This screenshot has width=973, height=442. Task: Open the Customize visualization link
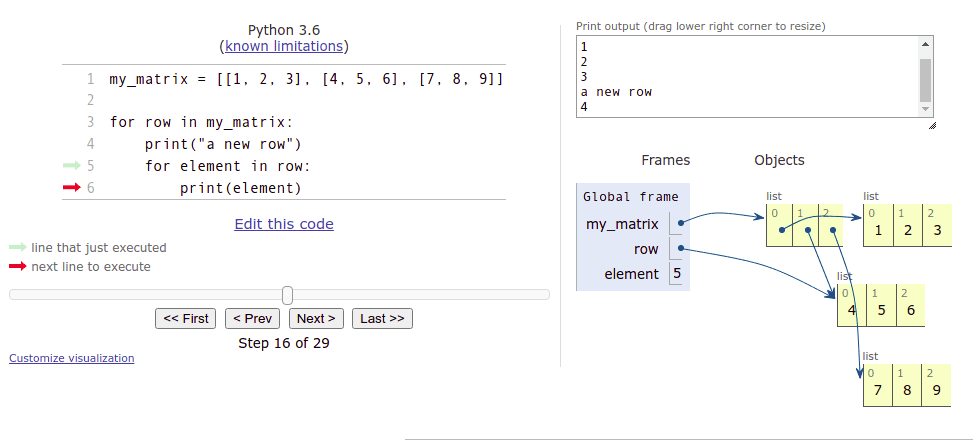pos(71,358)
